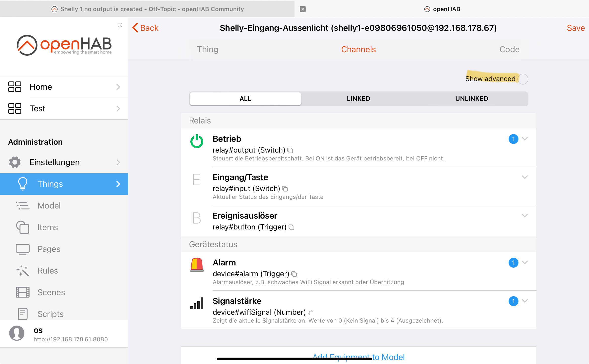
Task: Select the ALL channel filter
Action: tap(245, 99)
